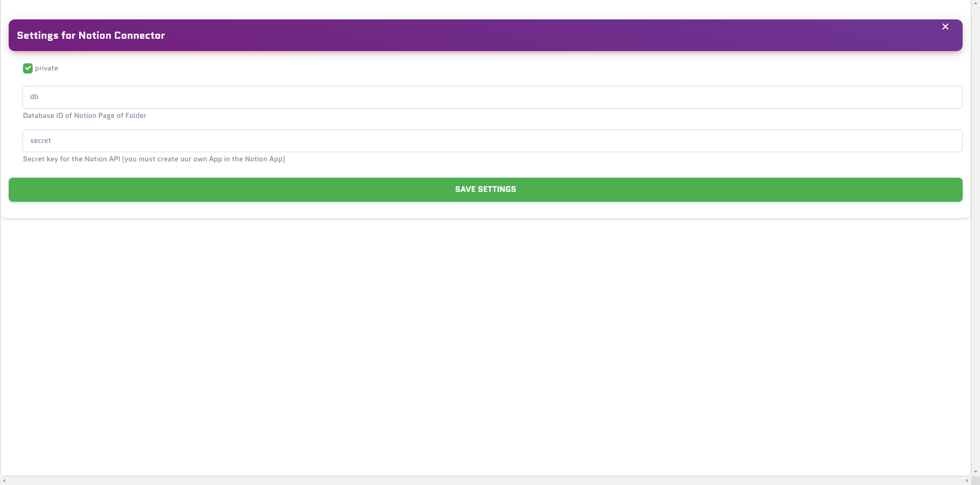The height and width of the screenshot is (485, 980).
Task: Uncheck the private checkbox
Action: [x=28, y=68]
